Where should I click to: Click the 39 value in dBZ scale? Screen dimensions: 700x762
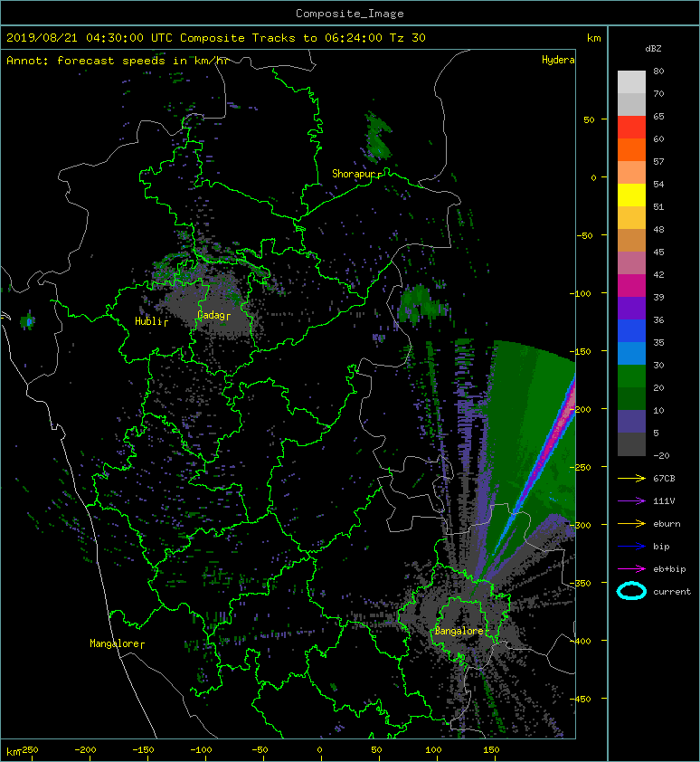(x=658, y=298)
